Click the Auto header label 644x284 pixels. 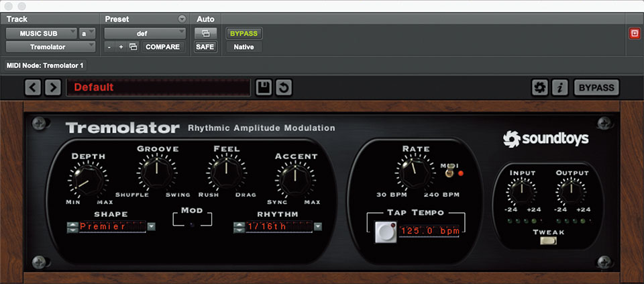(205, 19)
